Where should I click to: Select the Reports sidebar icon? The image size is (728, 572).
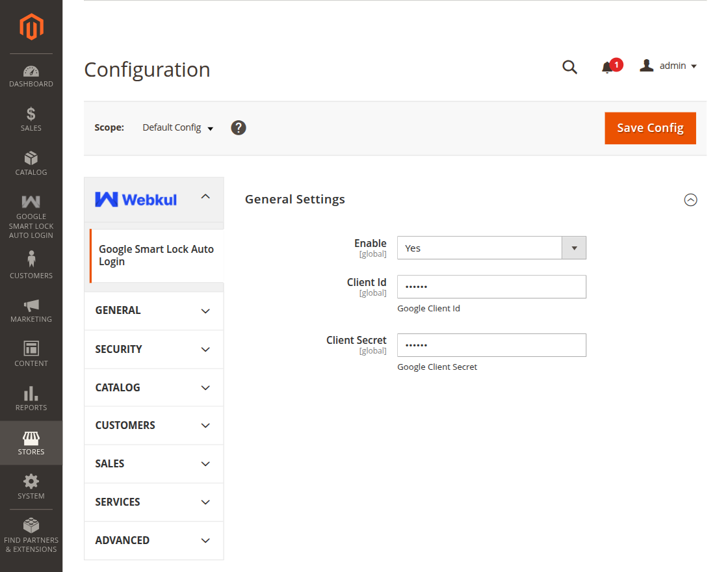click(31, 394)
